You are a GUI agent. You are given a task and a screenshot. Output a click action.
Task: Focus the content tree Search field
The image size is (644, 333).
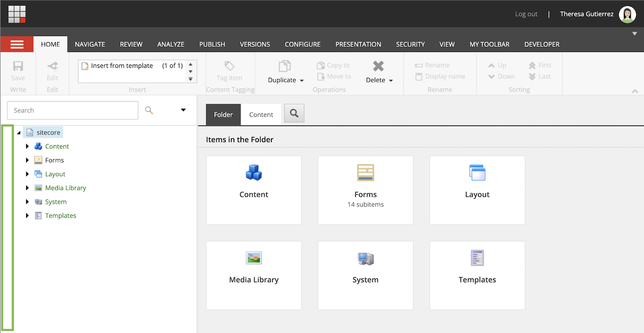tap(73, 110)
